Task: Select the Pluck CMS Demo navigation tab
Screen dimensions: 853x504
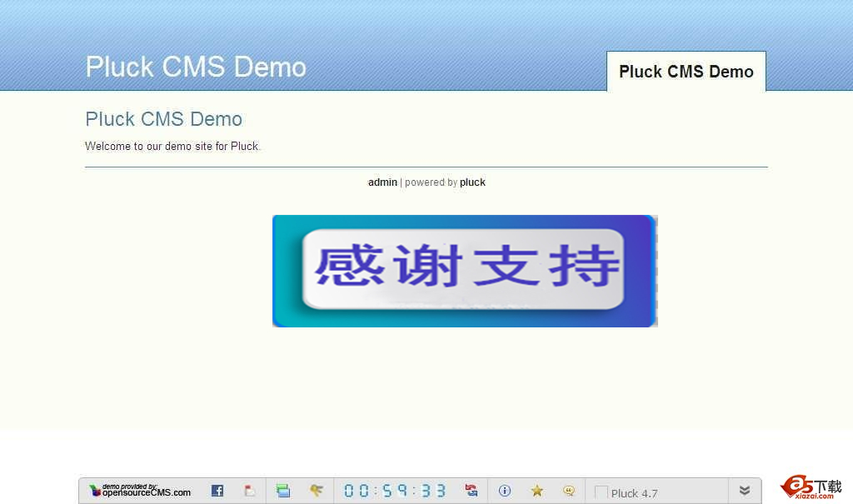Action: coord(686,72)
